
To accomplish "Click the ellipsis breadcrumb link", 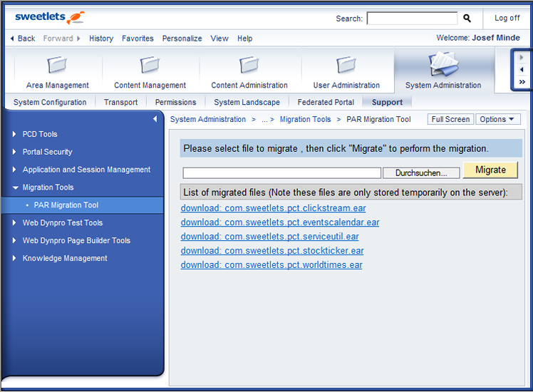I will (264, 119).
